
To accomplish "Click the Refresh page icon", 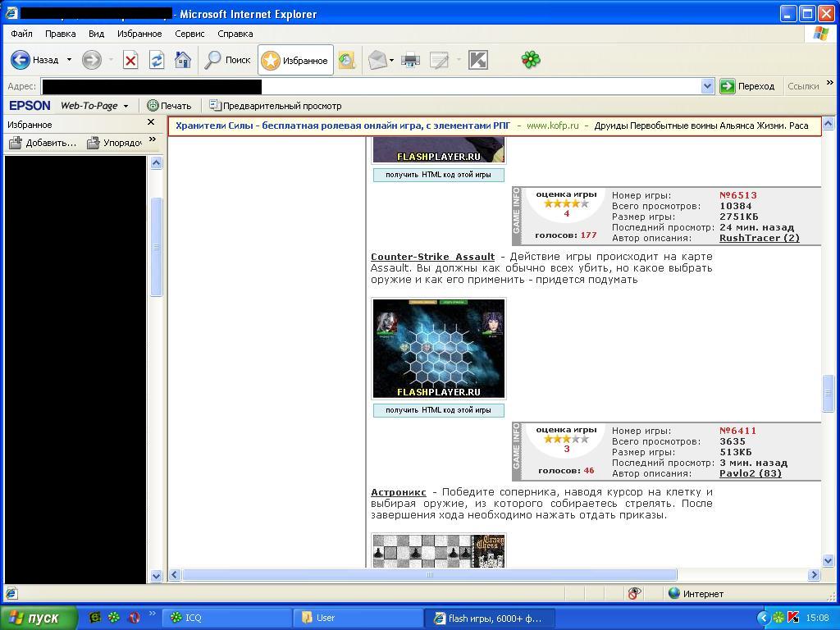I will click(157, 60).
